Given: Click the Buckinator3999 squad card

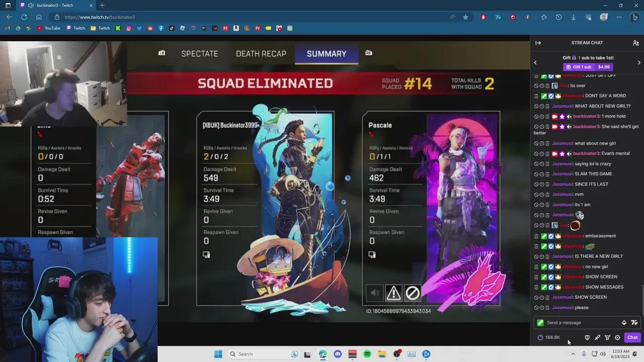Looking at the screenshot, I should click(265, 209).
